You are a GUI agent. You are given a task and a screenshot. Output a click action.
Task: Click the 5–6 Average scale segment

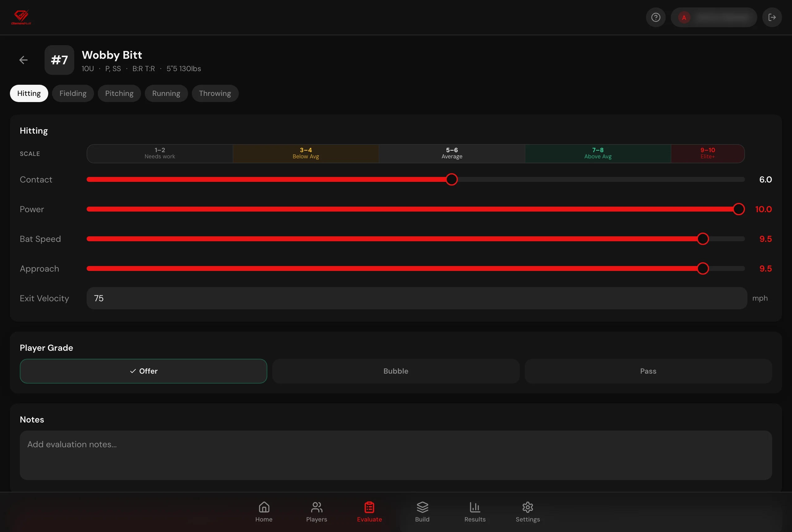pyautogui.click(x=452, y=153)
